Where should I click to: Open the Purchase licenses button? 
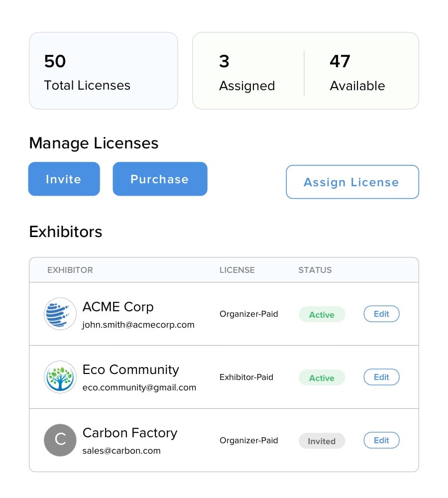(x=160, y=179)
